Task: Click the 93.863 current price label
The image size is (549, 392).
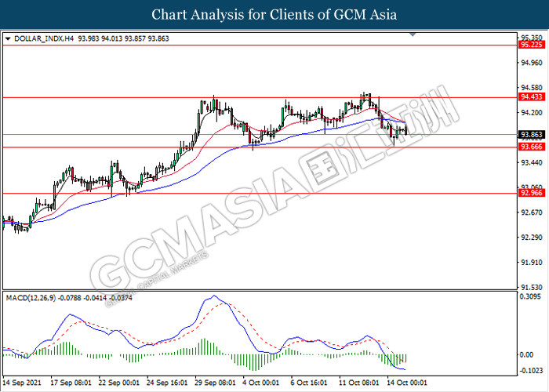Action: click(x=531, y=135)
